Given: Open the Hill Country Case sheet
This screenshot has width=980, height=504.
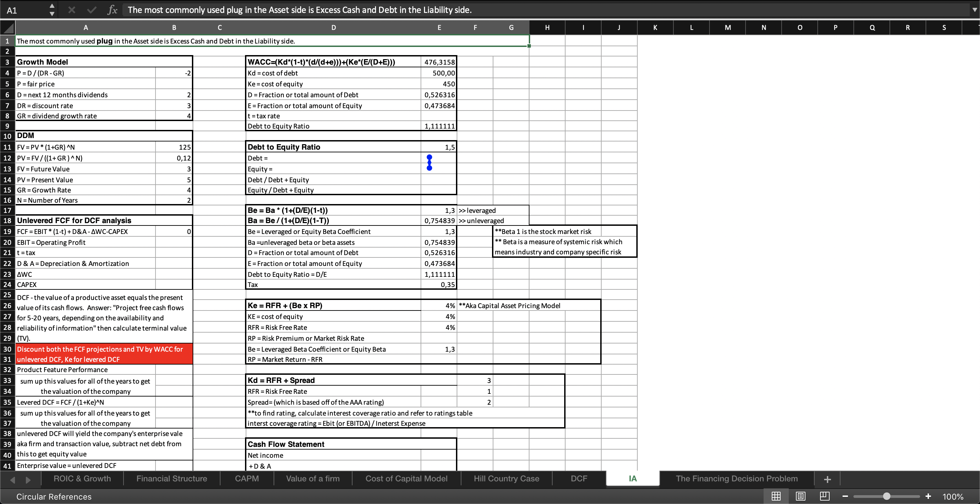Looking at the screenshot, I should [506, 478].
